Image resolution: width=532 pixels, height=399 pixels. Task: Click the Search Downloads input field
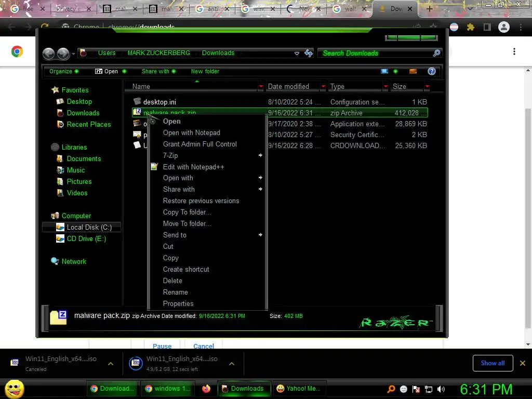coord(376,53)
